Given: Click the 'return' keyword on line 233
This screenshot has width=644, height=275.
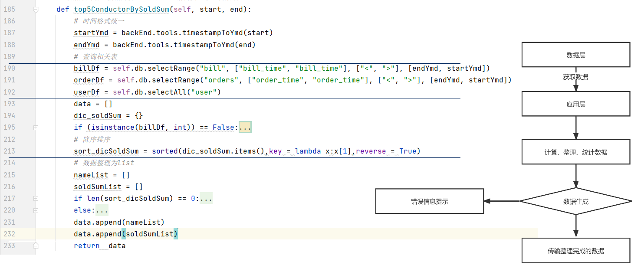Looking at the screenshot, I should [87, 246].
